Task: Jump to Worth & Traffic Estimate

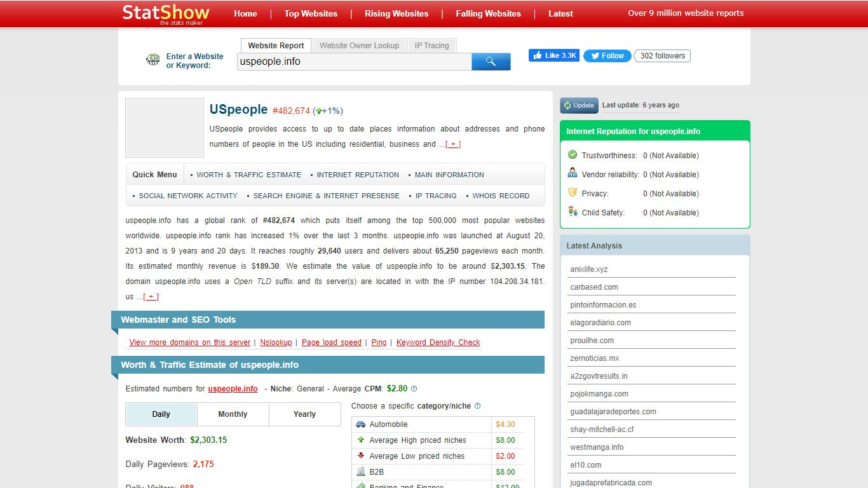Action: coord(249,175)
